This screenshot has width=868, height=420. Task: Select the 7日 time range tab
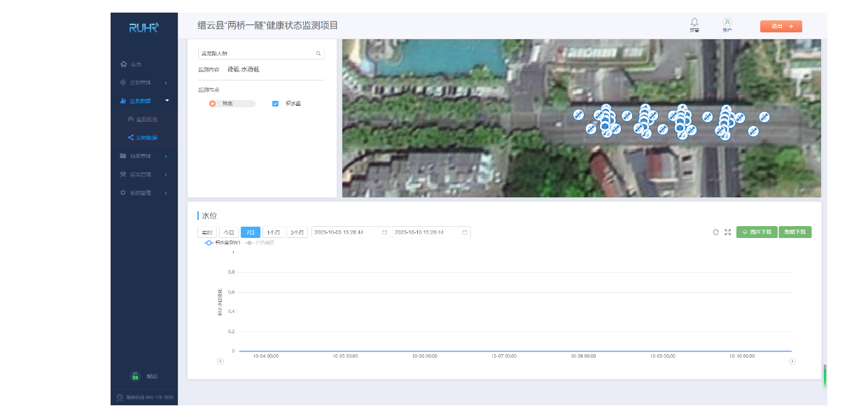(250, 232)
